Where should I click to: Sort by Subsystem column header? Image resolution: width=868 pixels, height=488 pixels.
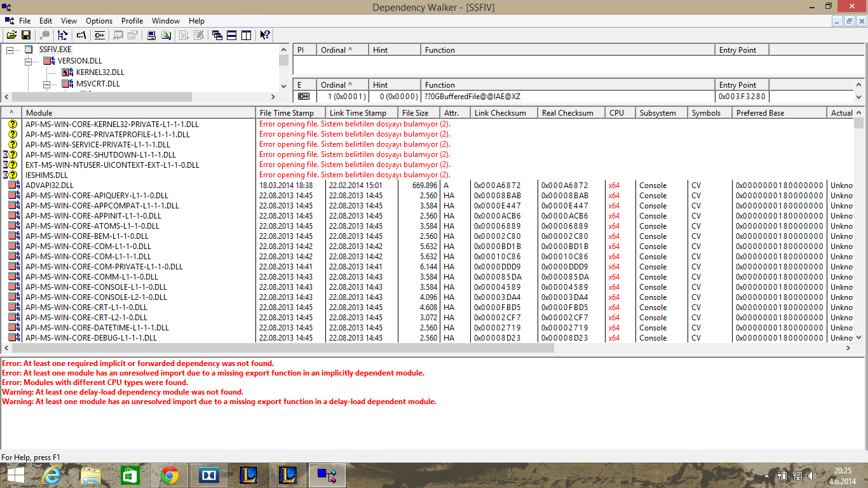tap(661, 113)
